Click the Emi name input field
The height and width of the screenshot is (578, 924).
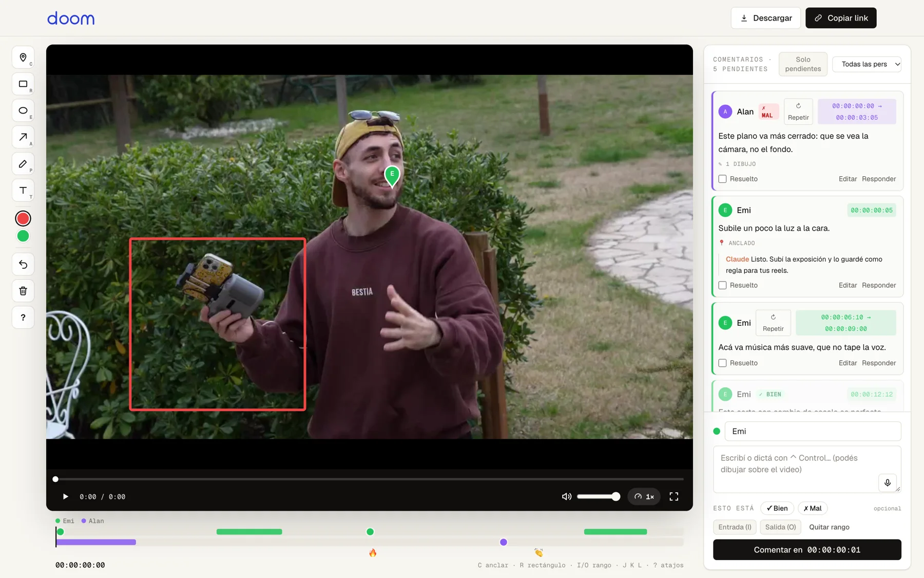coord(813,431)
